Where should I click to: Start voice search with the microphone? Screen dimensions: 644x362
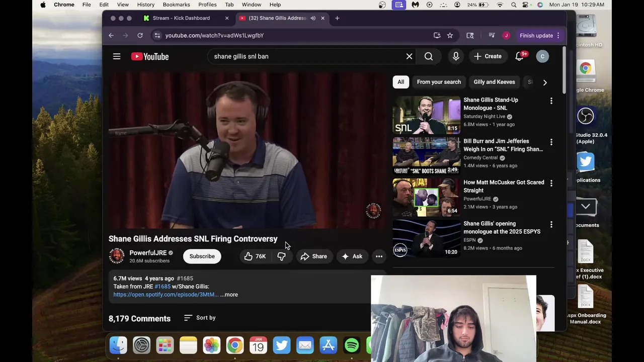click(456, 56)
